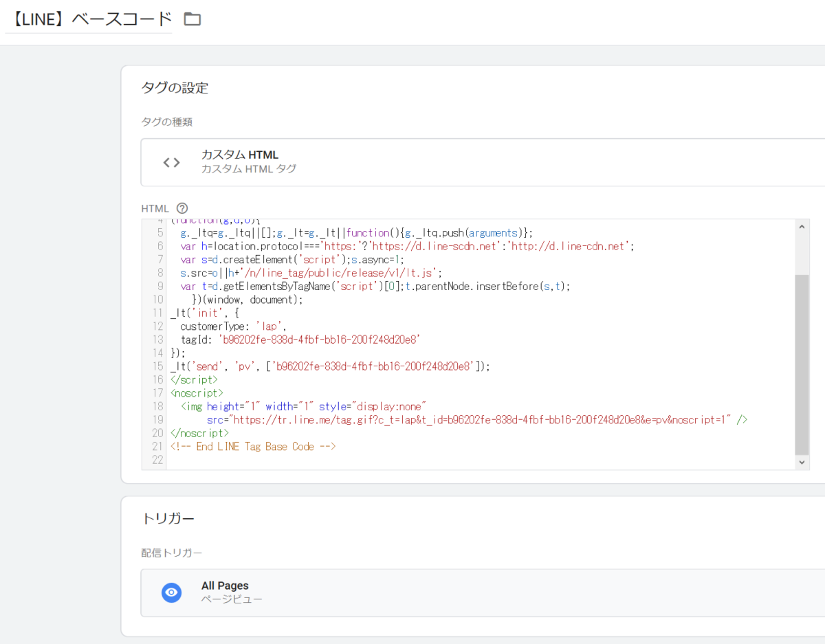Viewport: 825px width, 644px height.
Task: Open the help icon next to HTML label
Action: (182, 208)
